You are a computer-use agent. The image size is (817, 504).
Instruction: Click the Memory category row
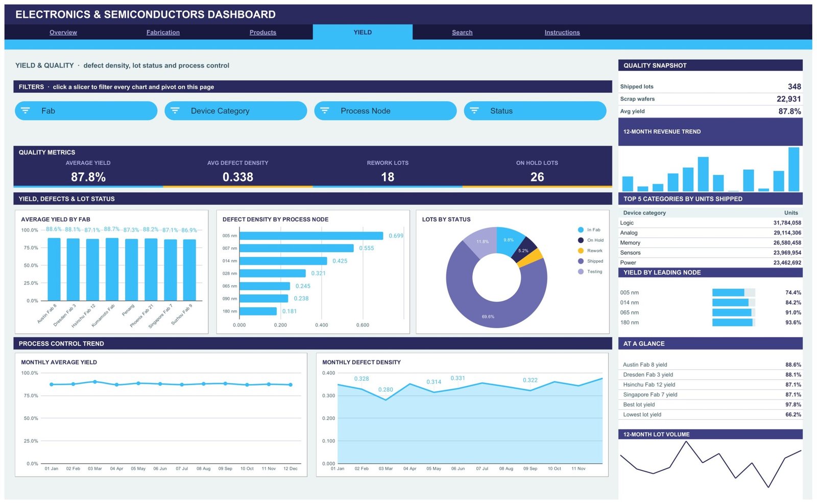(710, 243)
